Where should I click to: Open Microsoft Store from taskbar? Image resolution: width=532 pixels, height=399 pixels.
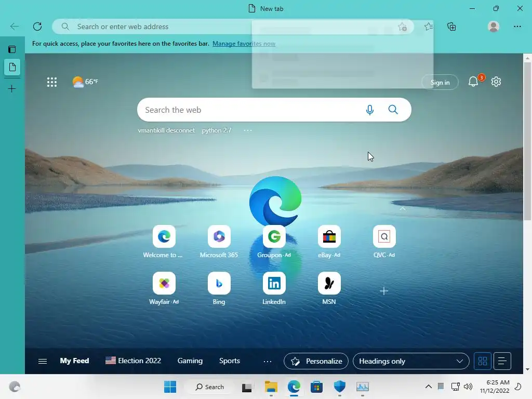pos(316,387)
